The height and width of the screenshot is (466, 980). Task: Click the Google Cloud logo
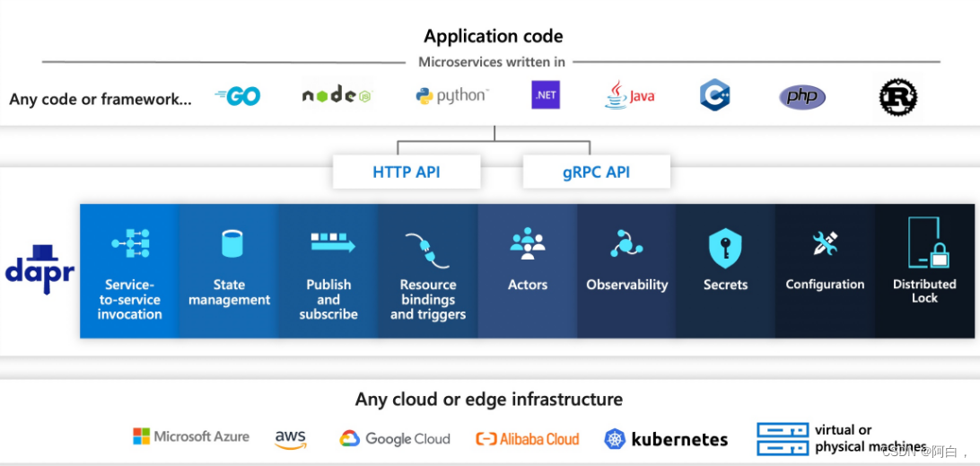coord(394,438)
